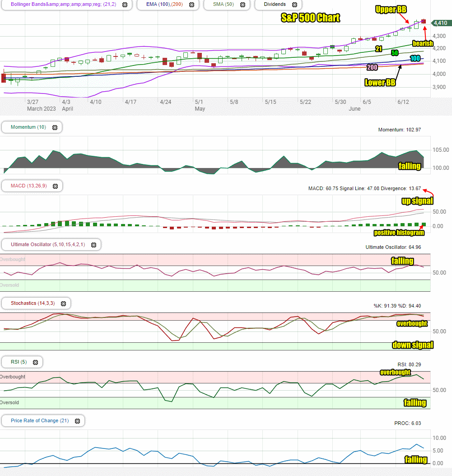452x476 pixels.
Task: Open RSI (5) settings label
Action: 19,362
